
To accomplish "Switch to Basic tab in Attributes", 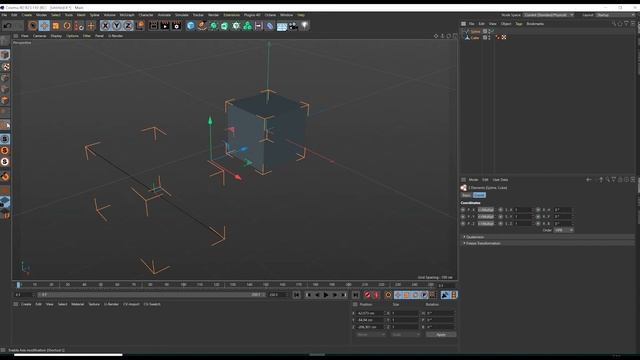I will pos(467,195).
